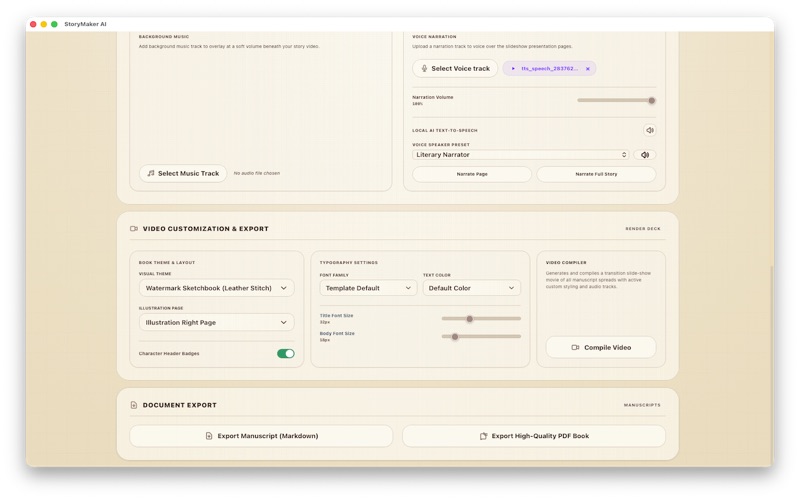Export High-Quality PDF Book
Viewport: 800px width, 500px height.
(534, 436)
